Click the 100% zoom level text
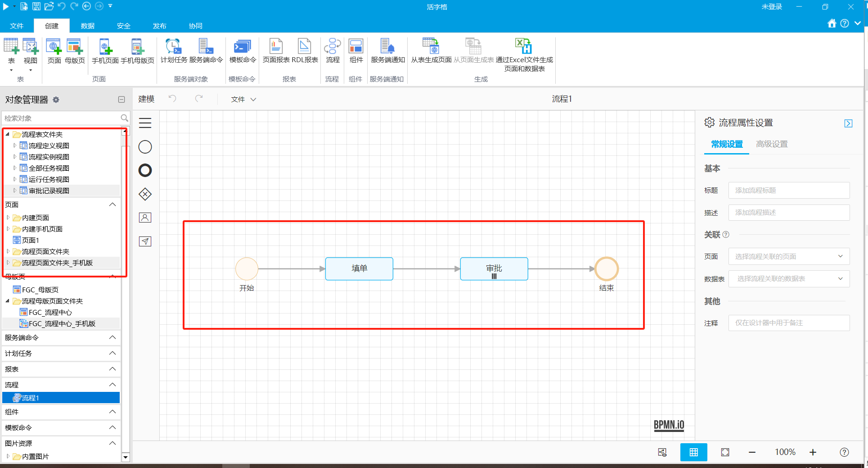 coord(785,452)
